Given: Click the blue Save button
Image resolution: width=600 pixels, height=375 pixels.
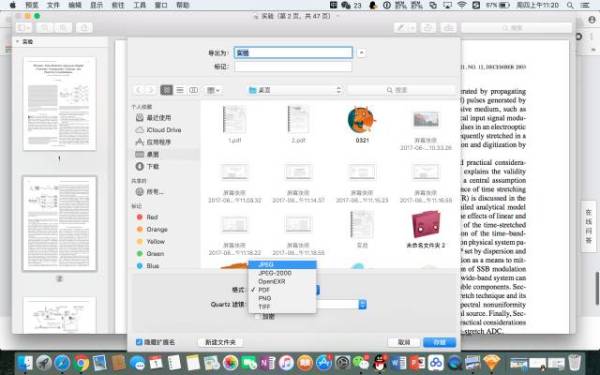Looking at the screenshot, I should click(x=439, y=342).
